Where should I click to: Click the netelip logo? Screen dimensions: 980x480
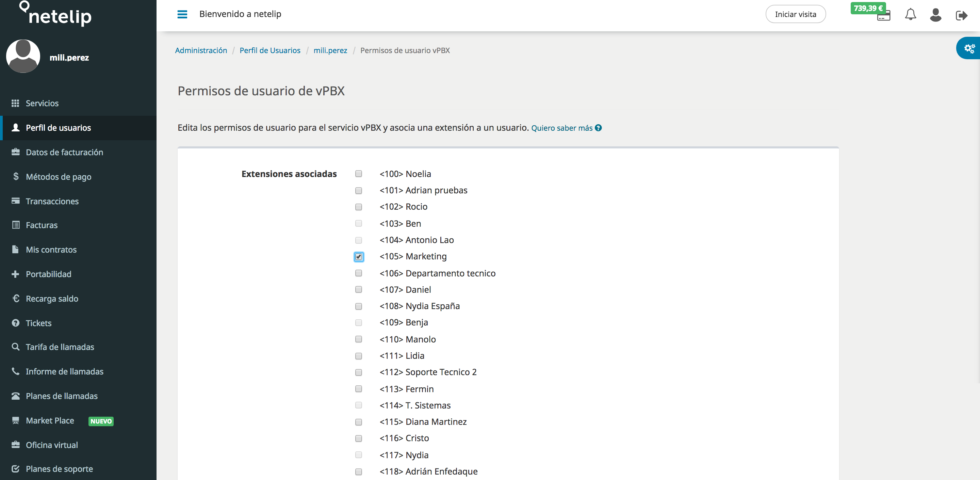(x=55, y=14)
